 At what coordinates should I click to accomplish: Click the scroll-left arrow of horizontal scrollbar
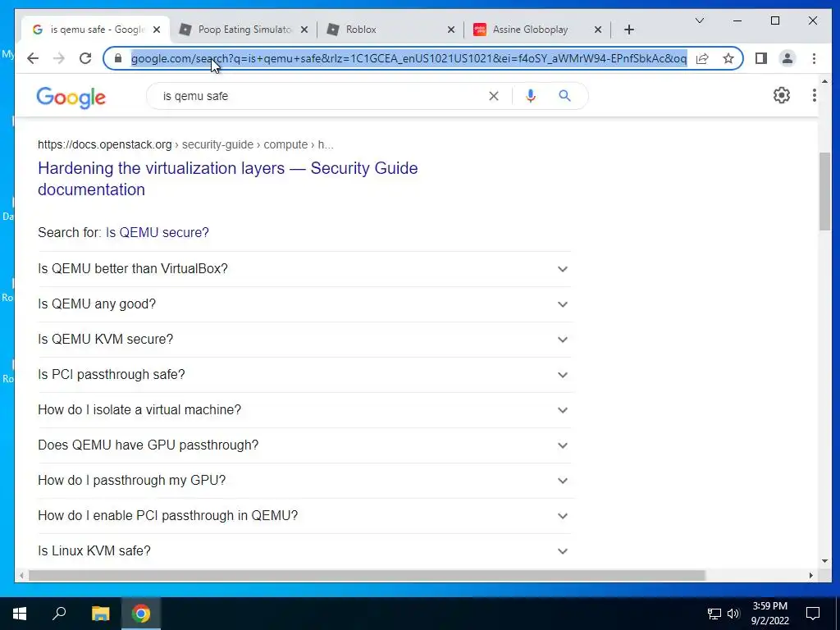click(x=21, y=575)
